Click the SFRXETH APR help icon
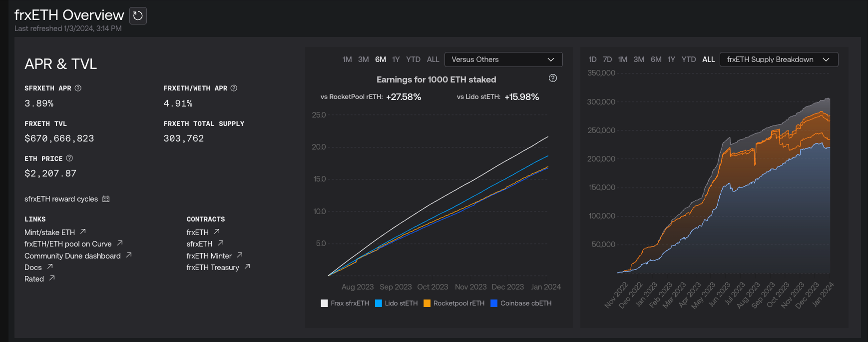868x342 pixels. tap(78, 88)
